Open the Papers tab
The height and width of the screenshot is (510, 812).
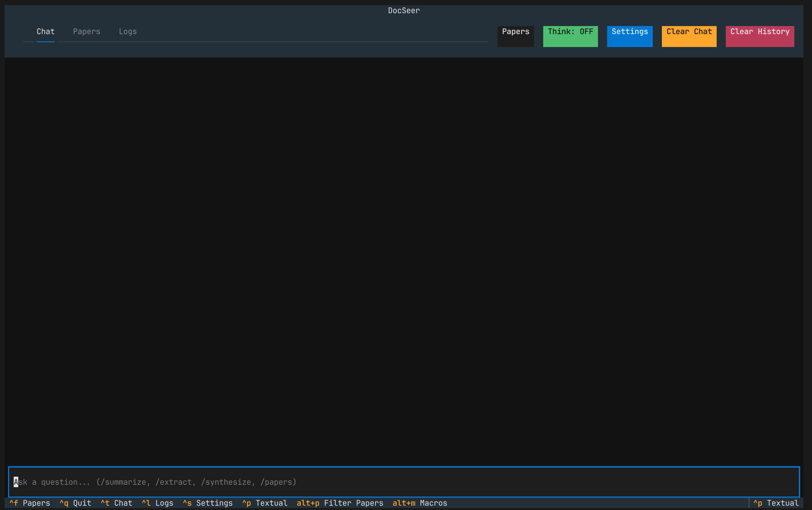coord(87,31)
